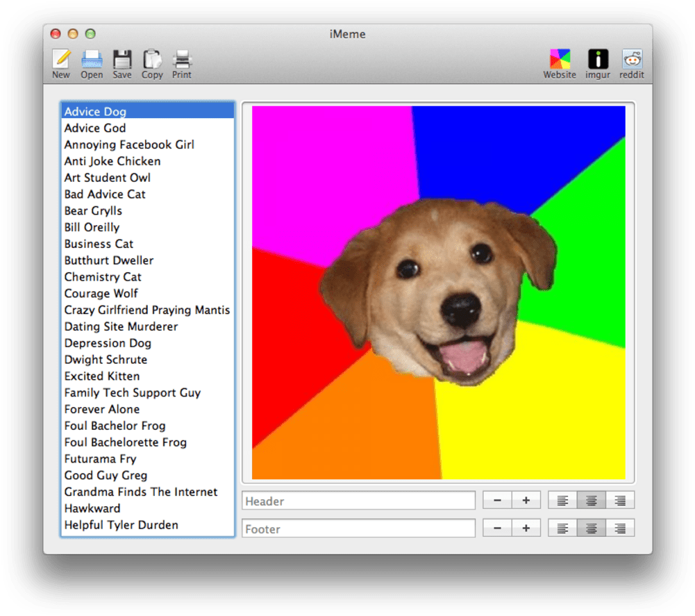This screenshot has height=616, width=695.
Task: Select Annoying Facebook Girl template
Action: coord(148,144)
